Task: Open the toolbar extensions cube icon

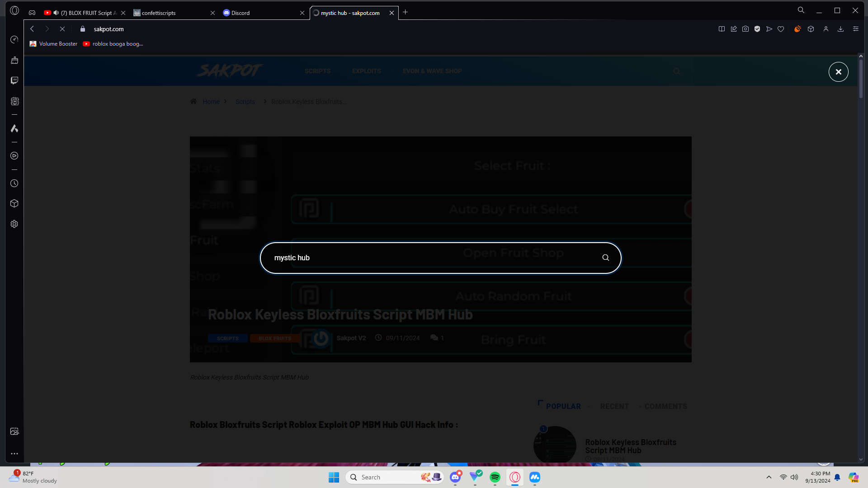Action: pyautogui.click(x=811, y=29)
